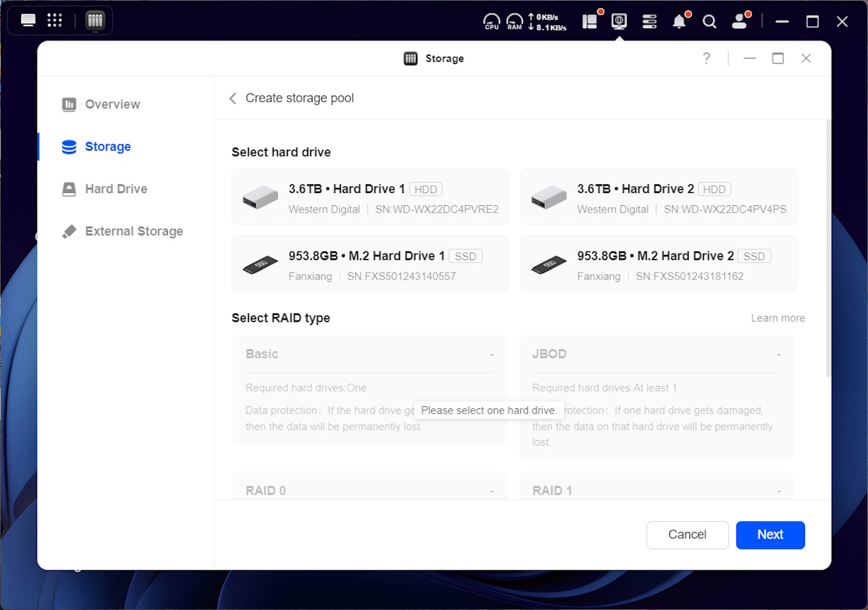This screenshot has height=610, width=868.
Task: Open External Storage sidebar tab
Action: [x=134, y=231]
